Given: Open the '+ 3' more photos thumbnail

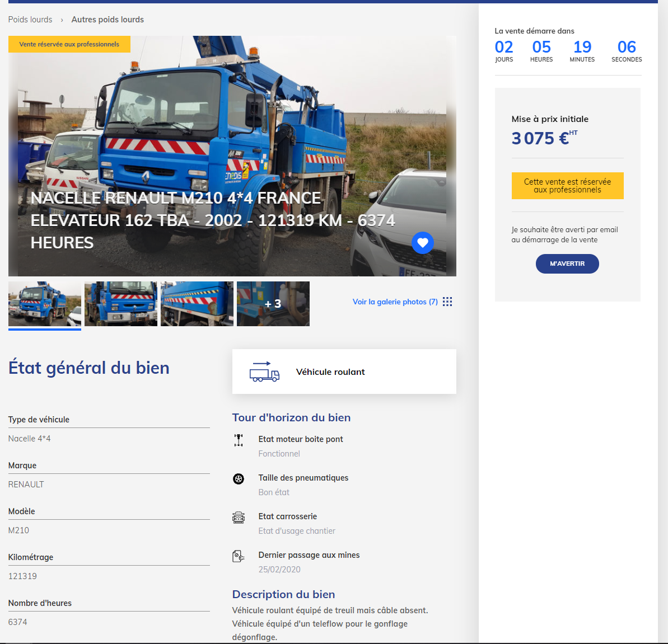Looking at the screenshot, I should coord(273,304).
